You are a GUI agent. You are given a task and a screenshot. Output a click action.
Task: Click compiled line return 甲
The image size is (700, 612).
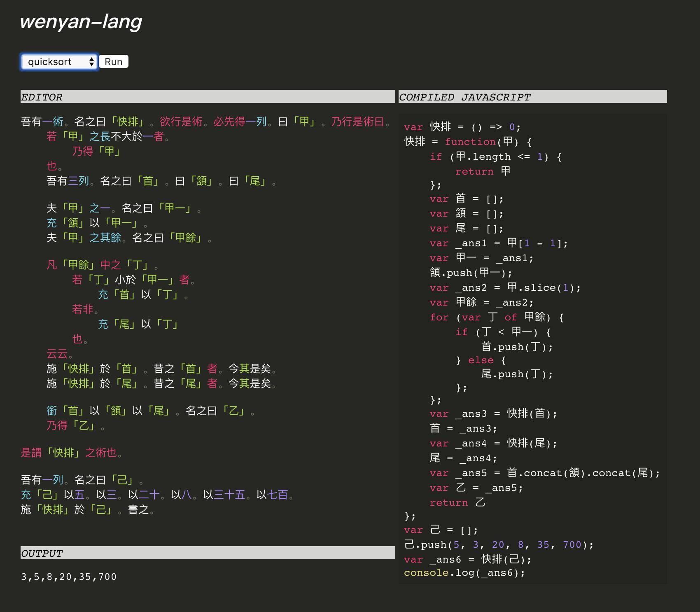click(483, 171)
